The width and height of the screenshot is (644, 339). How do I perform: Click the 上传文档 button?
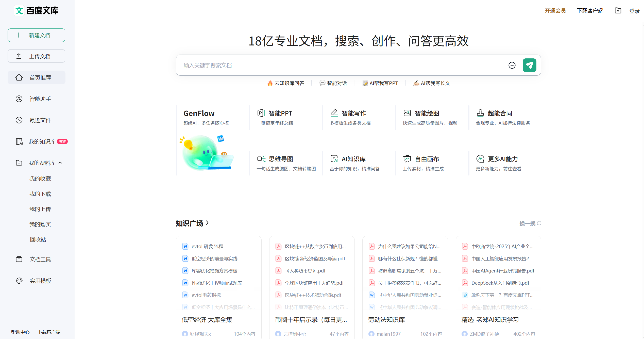36,56
